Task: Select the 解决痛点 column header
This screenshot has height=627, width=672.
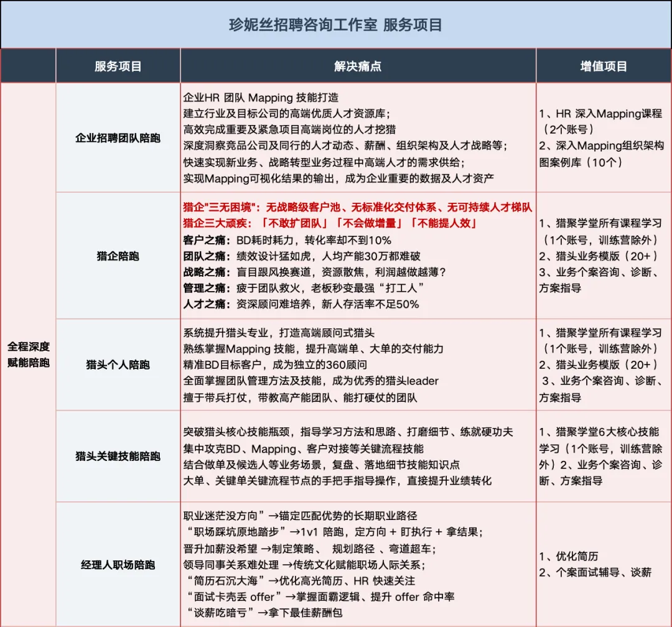Action: coord(358,66)
